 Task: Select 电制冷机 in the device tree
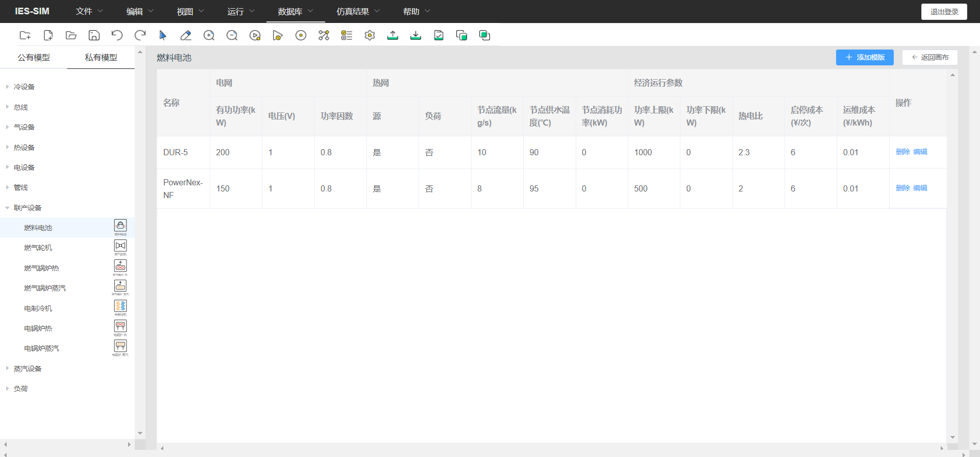[x=38, y=308]
